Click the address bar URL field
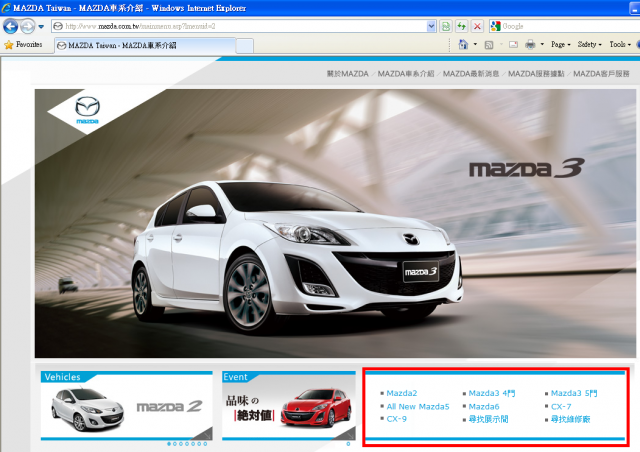640x452 pixels. (x=244, y=26)
